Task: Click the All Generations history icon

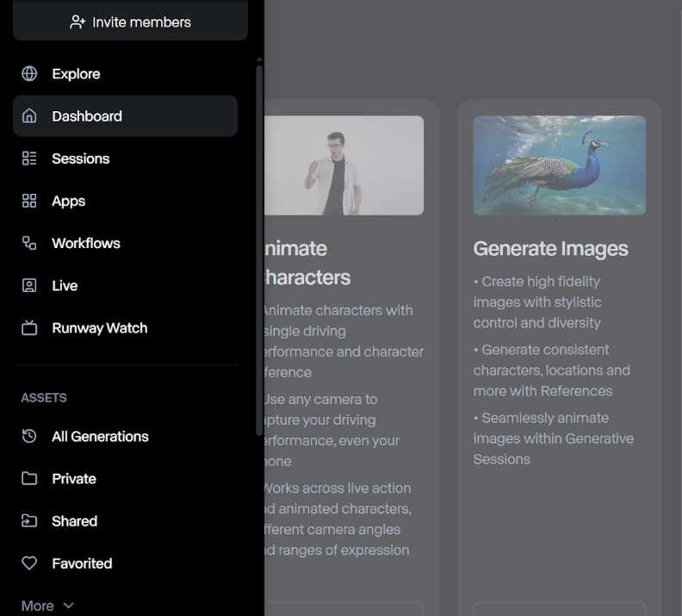Action: pyautogui.click(x=29, y=437)
